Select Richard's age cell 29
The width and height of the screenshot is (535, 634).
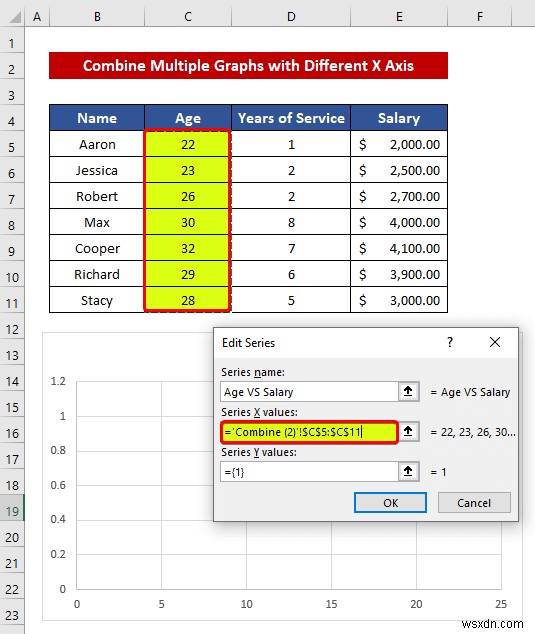coord(188,274)
